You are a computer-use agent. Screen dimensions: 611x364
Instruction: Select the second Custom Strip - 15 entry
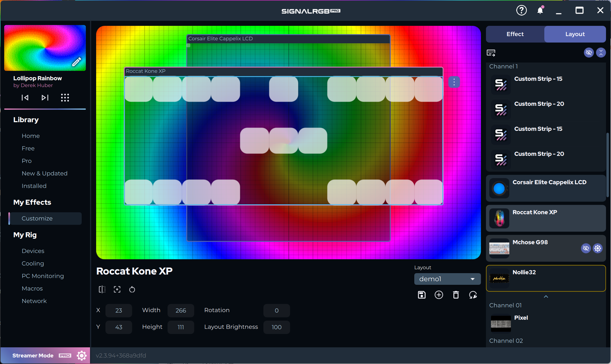tap(546, 134)
